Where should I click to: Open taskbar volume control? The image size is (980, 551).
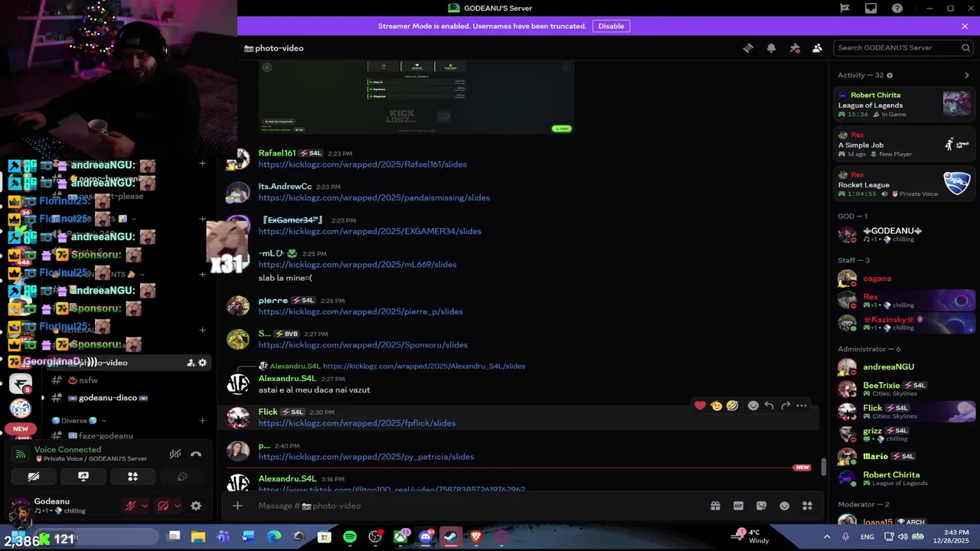tap(903, 537)
